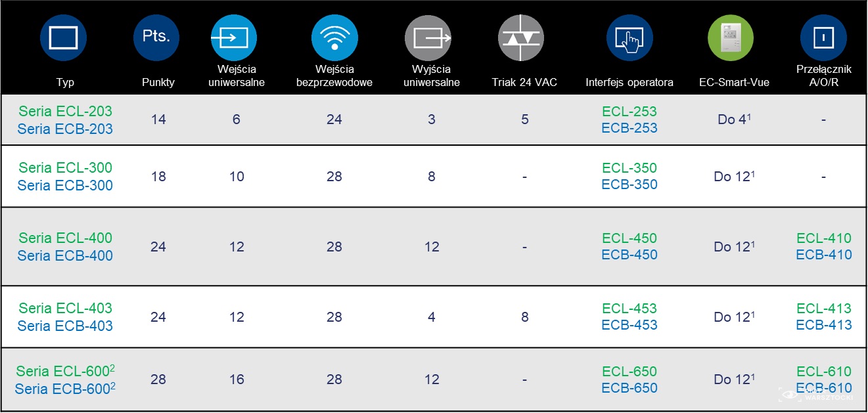The image size is (868, 413).
Task: Click the Typ rectangle icon
Action: tap(64, 38)
